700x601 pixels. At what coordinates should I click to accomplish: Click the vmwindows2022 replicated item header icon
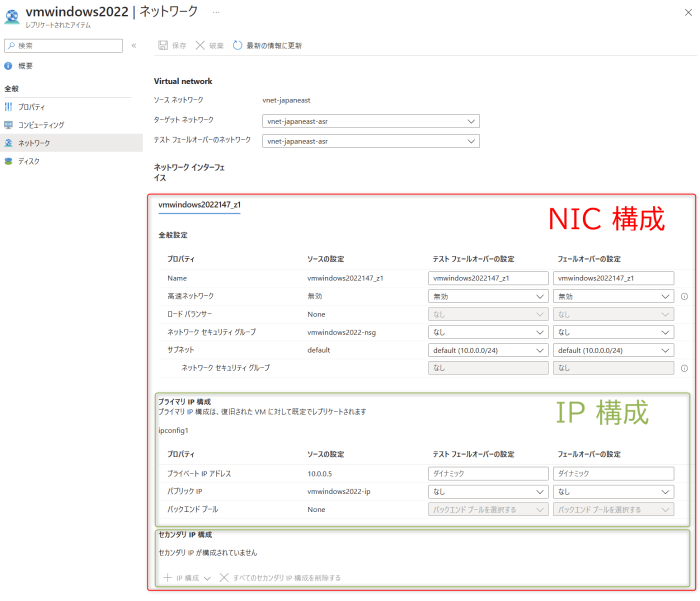[x=11, y=16]
